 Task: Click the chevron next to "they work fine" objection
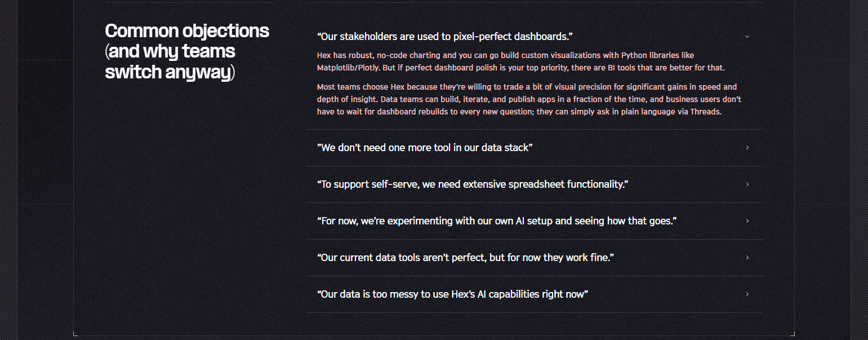747,257
